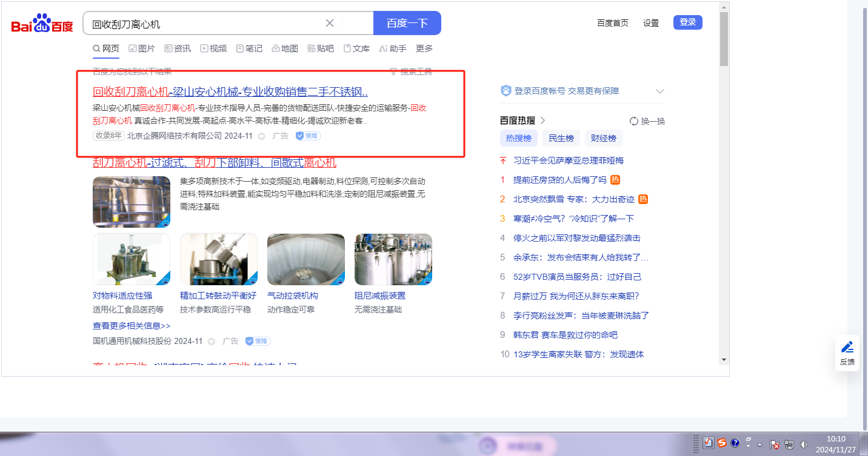Open the 阻尼减振装置 thumbnail image
The image size is (868, 456).
coord(393,259)
